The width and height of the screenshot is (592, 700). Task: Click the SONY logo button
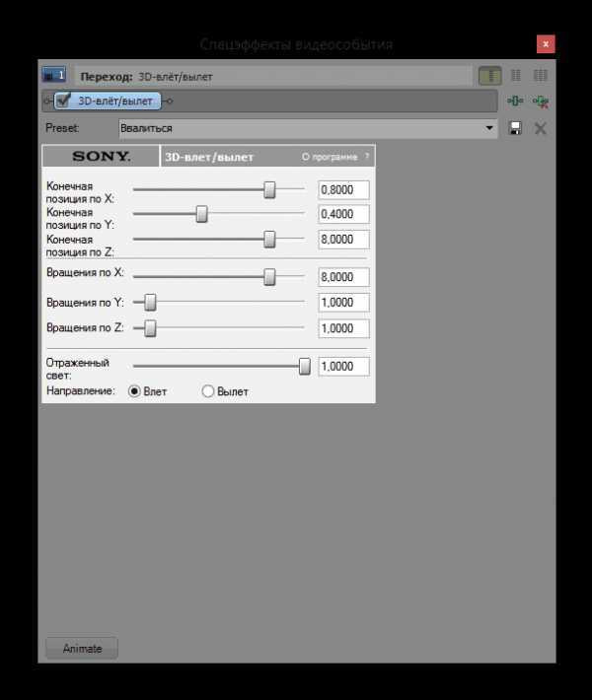(101, 156)
